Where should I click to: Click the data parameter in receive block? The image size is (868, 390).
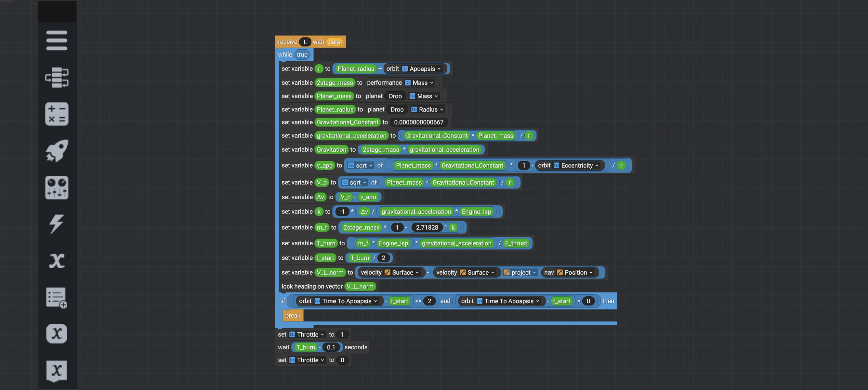(334, 42)
